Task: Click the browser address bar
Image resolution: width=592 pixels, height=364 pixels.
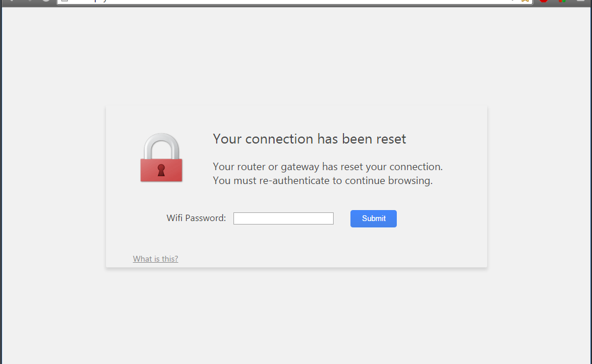Action: [290, 1]
